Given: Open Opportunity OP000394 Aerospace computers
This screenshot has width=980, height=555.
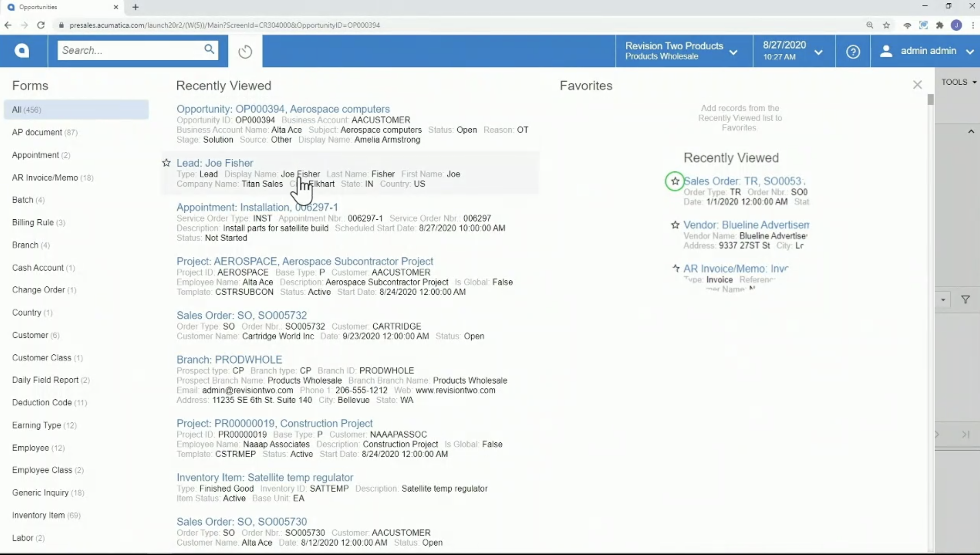Looking at the screenshot, I should pos(283,109).
